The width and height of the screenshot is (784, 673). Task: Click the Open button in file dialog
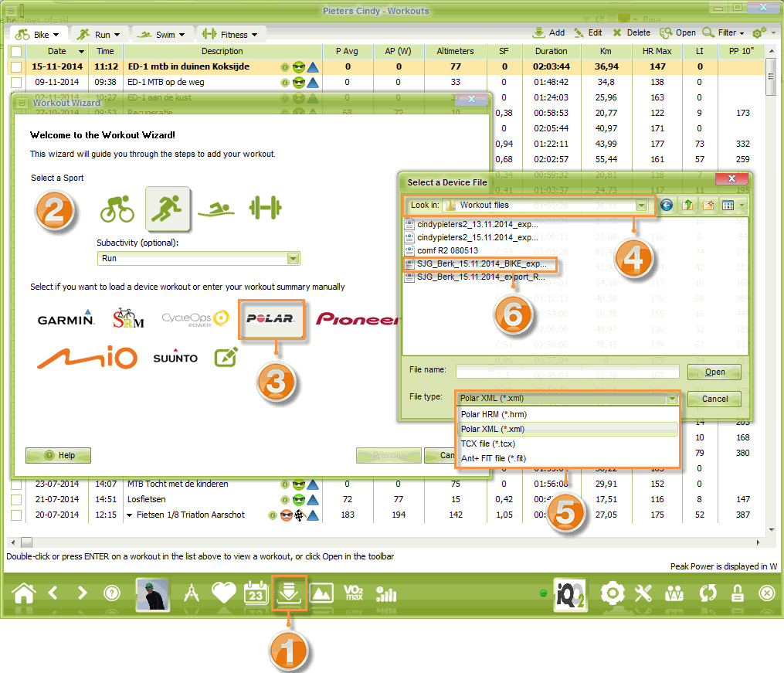(x=714, y=372)
